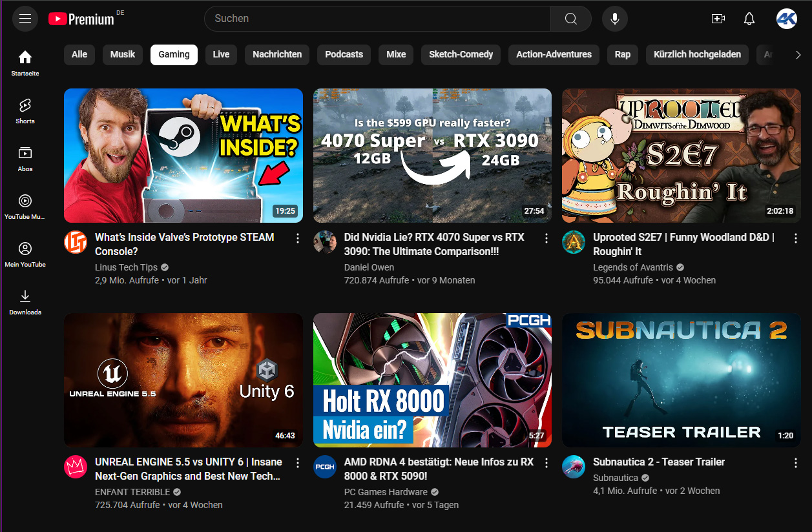Image resolution: width=812 pixels, height=532 pixels.
Task: Click PC Games Hardware channel name
Action: tap(386, 492)
